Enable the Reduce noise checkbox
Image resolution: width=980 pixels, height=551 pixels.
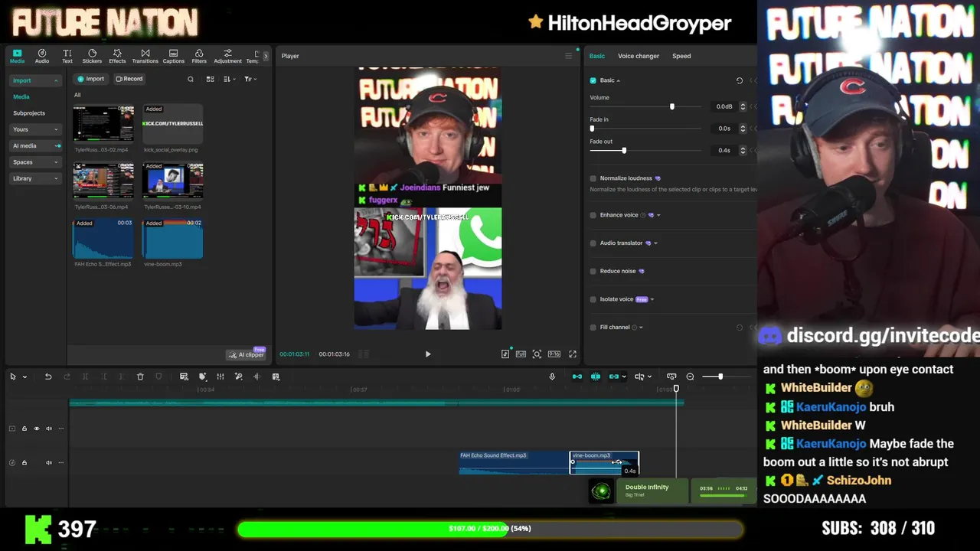(x=593, y=271)
